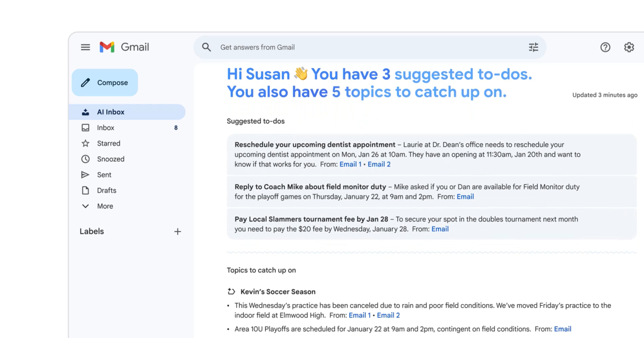Expand the More folders list
The height and width of the screenshot is (338, 644).
(x=105, y=206)
